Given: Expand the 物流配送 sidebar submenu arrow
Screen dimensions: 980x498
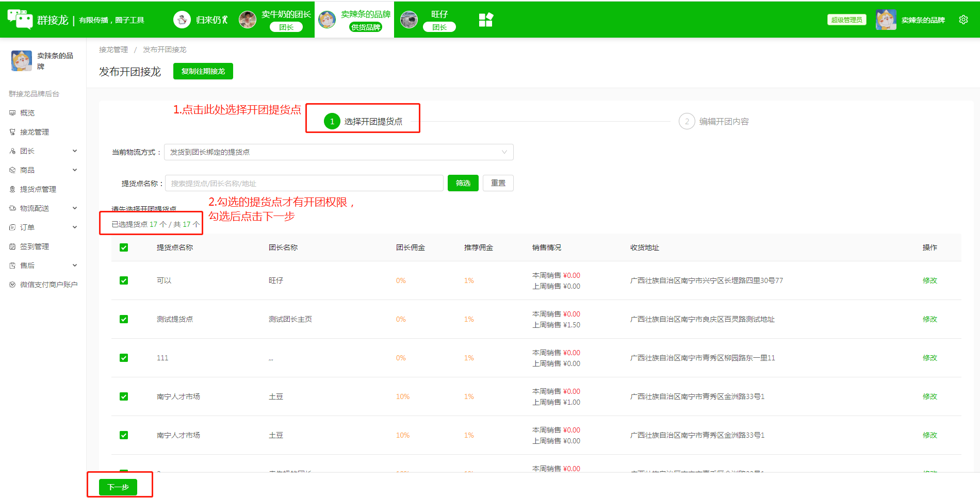Looking at the screenshot, I should coord(75,208).
